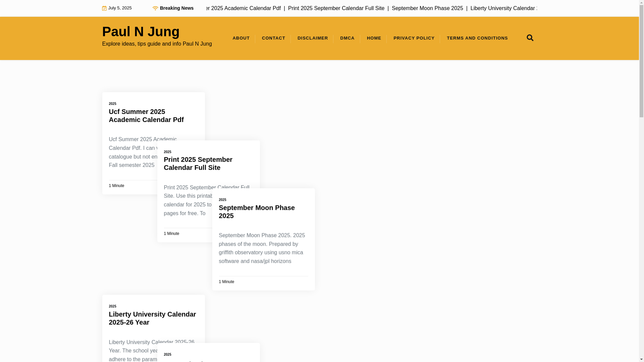Open the PRIVACY POLICY page
The height and width of the screenshot is (362, 644).
click(414, 38)
